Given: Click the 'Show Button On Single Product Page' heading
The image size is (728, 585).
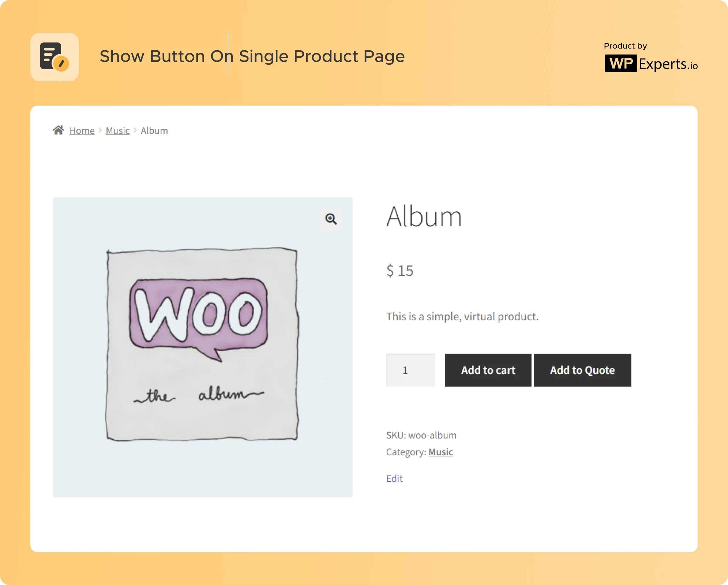Looking at the screenshot, I should point(252,56).
